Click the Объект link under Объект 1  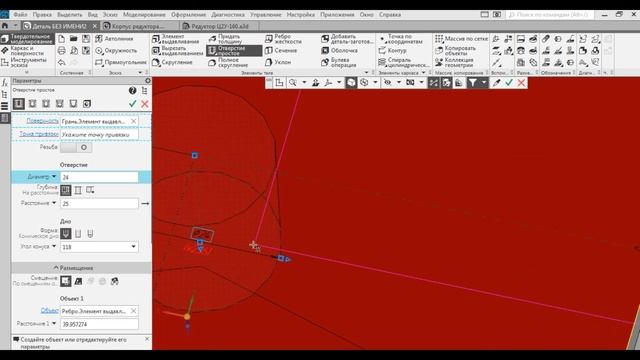[49, 311]
